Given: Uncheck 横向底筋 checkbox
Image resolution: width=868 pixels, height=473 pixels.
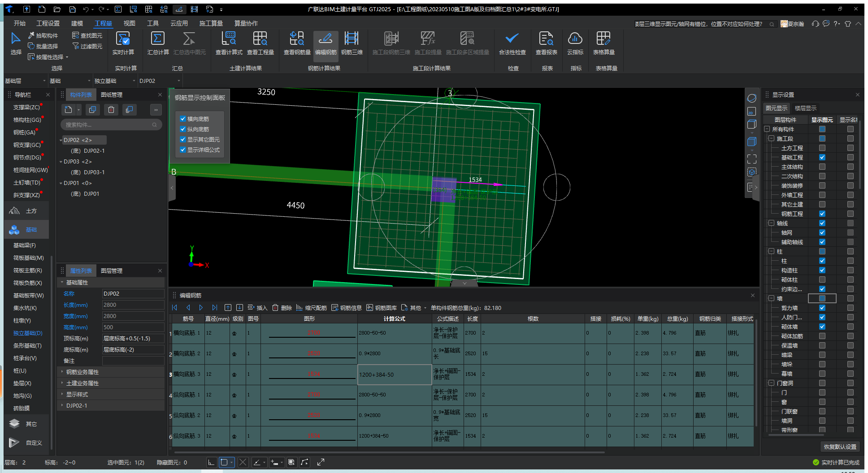Looking at the screenshot, I should (183, 119).
